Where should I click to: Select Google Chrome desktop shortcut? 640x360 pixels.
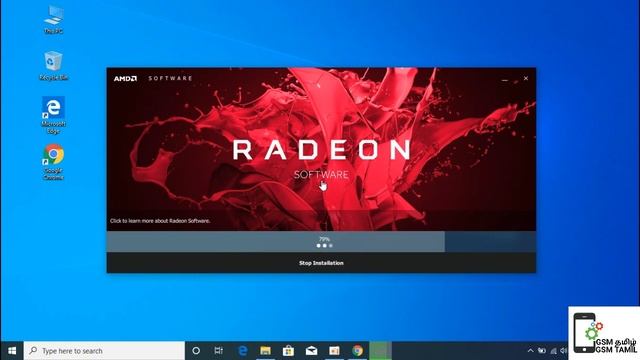[53, 162]
